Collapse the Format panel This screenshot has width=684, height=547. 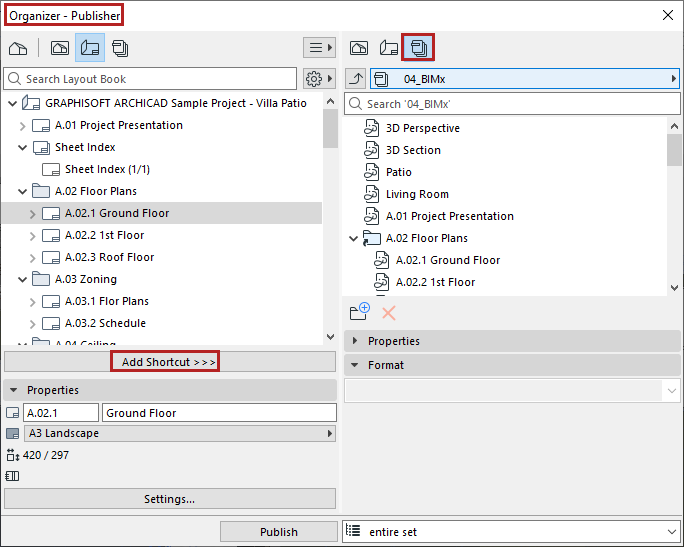tap(355, 365)
